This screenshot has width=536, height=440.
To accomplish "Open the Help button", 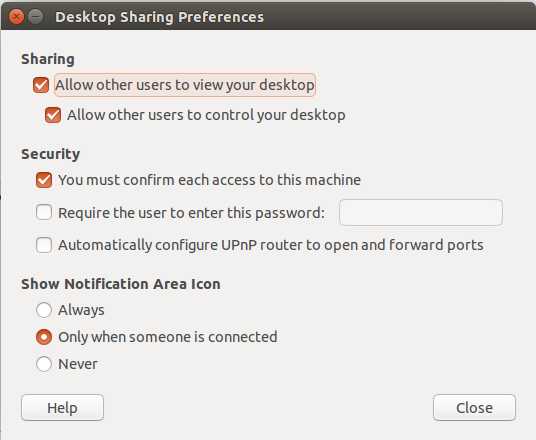I will [62, 408].
